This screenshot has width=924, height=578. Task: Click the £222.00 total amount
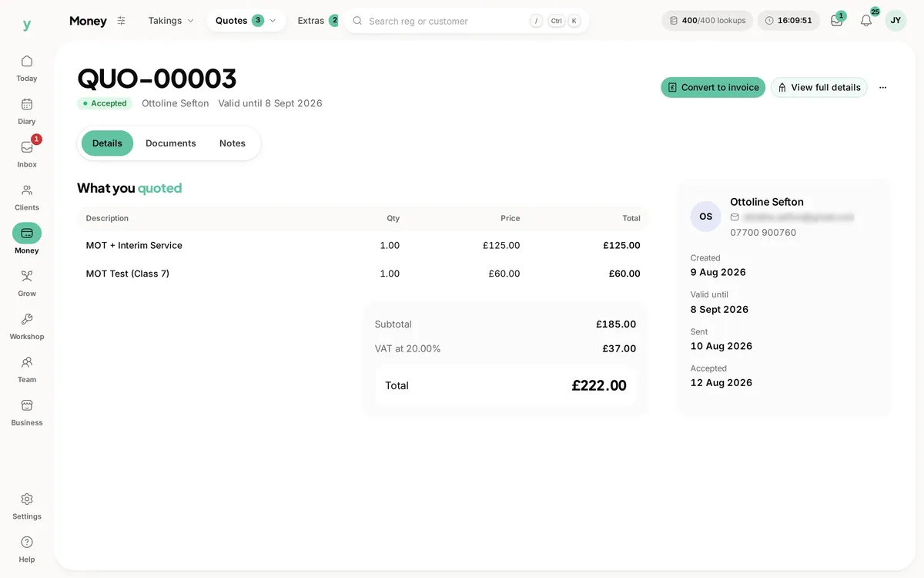pyautogui.click(x=599, y=385)
